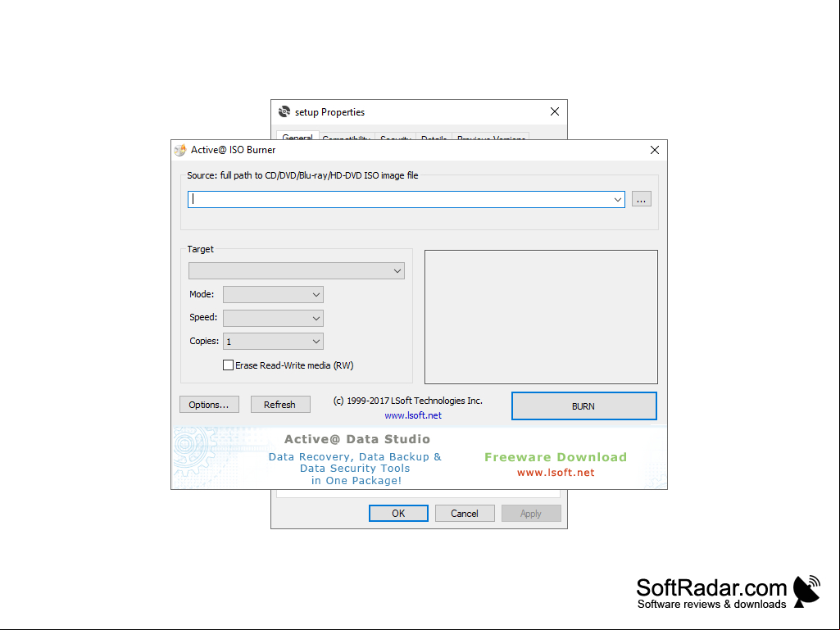Open the Copies dropdown showing 1

(x=273, y=342)
